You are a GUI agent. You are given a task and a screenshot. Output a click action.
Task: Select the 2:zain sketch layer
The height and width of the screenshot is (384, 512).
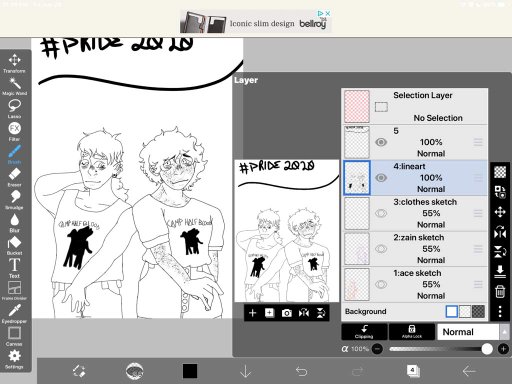click(415, 249)
